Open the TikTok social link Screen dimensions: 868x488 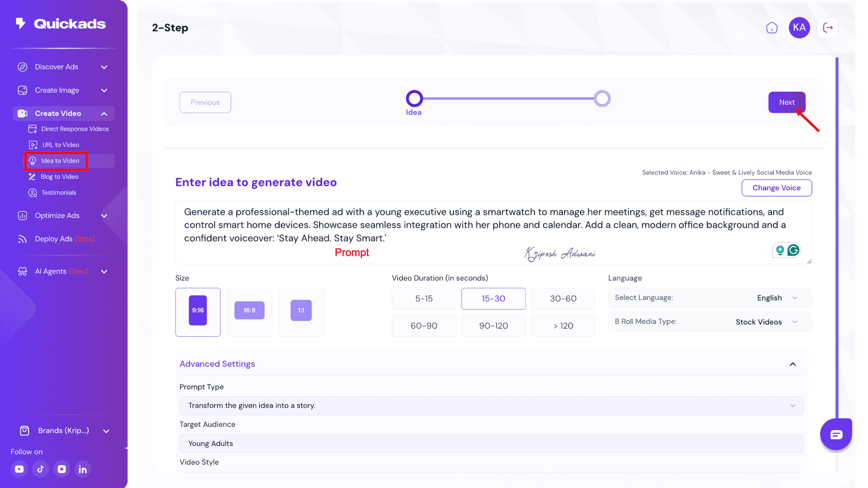40,469
